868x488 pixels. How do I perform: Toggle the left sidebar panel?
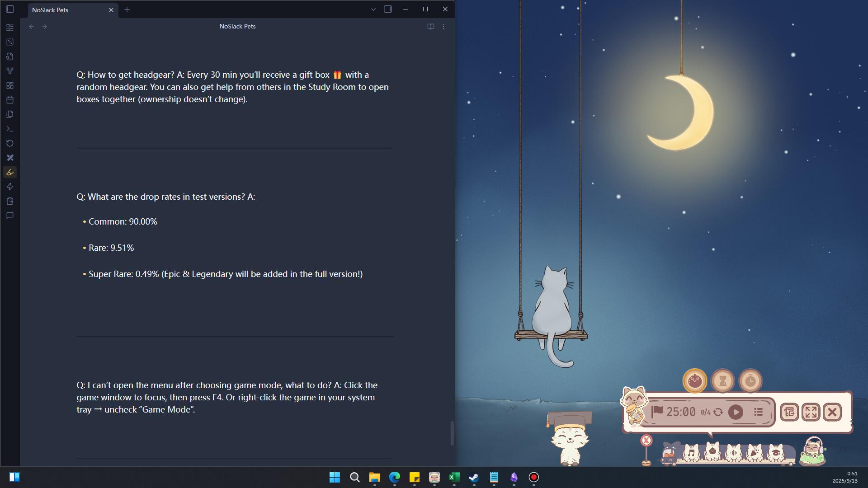(x=10, y=9)
